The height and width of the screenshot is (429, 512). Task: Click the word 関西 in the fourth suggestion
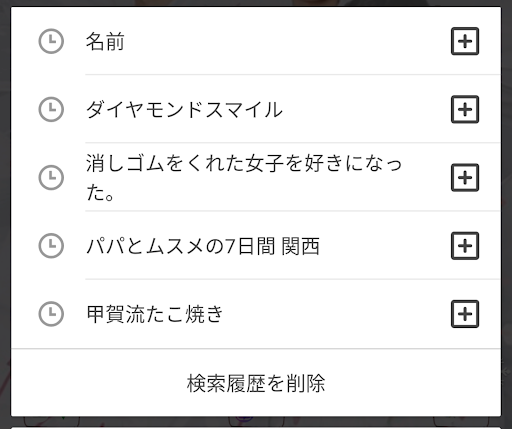pyautogui.click(x=300, y=246)
